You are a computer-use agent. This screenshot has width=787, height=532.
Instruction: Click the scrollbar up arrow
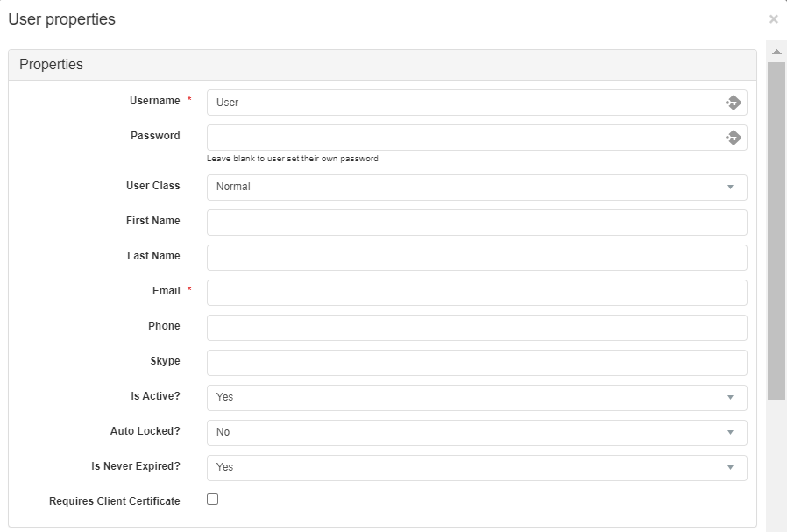[x=776, y=53]
